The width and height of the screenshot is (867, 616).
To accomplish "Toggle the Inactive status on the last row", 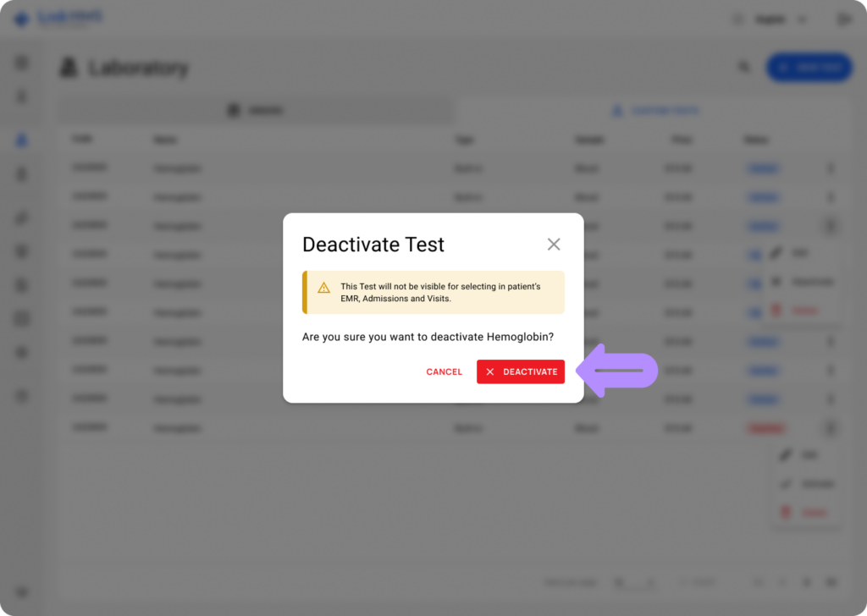I will pyautogui.click(x=765, y=428).
